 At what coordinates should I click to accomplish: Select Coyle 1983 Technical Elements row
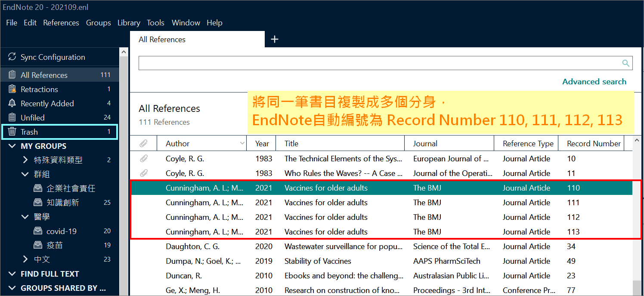(x=381, y=159)
